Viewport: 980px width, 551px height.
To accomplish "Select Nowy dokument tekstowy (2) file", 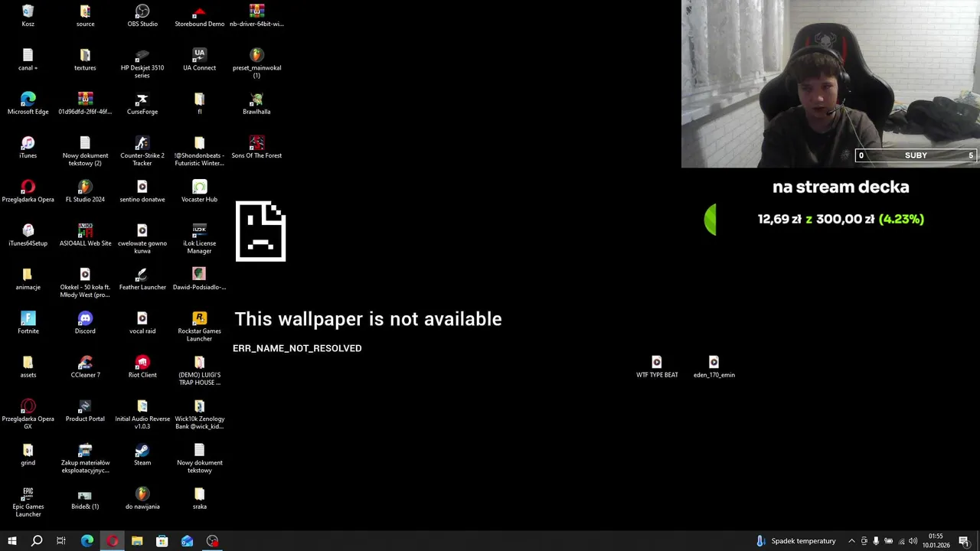I will click(85, 152).
